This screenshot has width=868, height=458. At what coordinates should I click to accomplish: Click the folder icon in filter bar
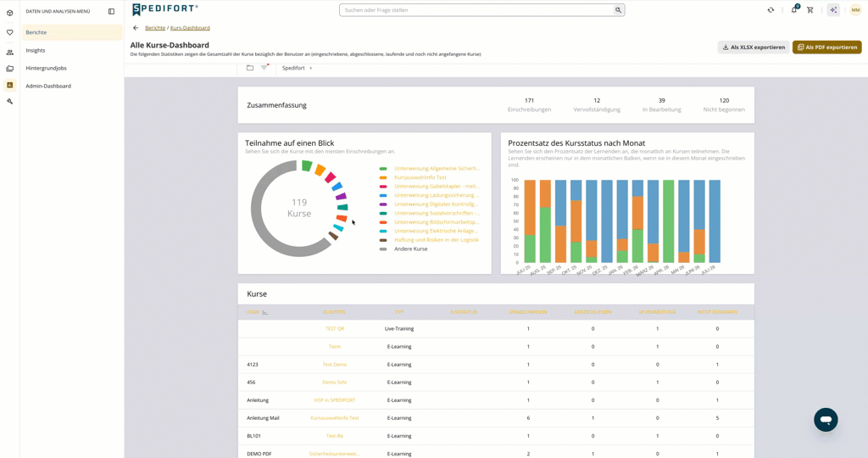click(x=250, y=68)
